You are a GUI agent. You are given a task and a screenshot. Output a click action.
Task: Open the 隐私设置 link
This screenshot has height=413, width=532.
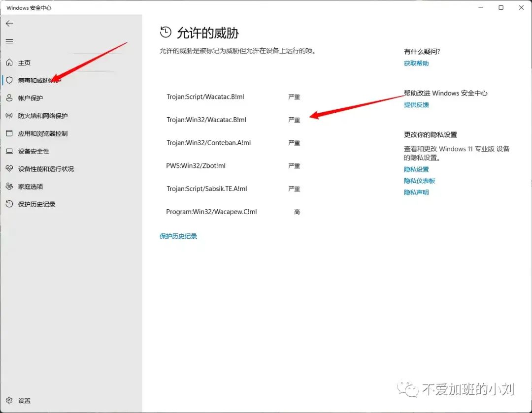click(x=416, y=169)
